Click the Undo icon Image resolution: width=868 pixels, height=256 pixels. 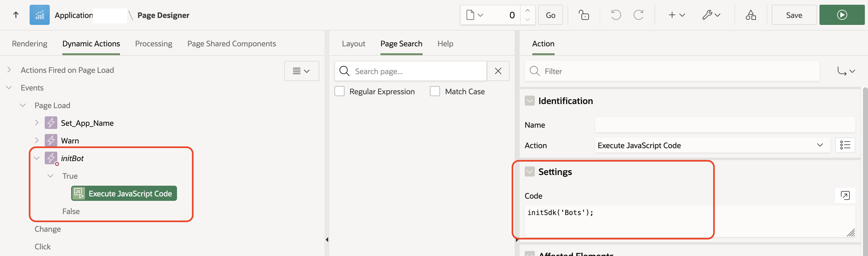(616, 15)
